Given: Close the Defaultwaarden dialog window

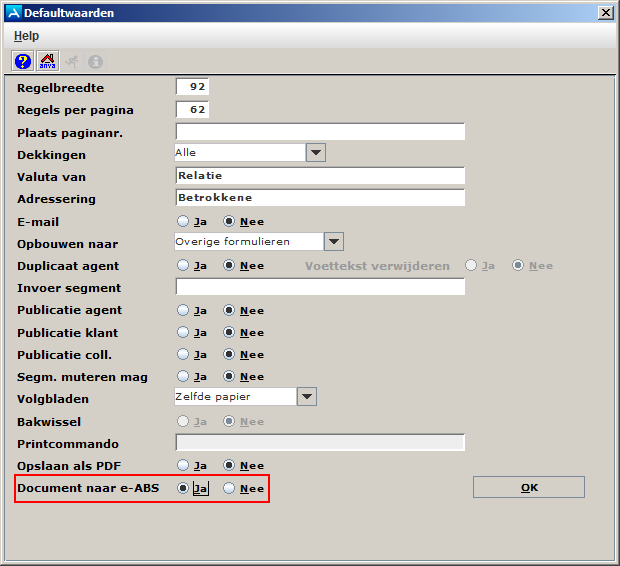Looking at the screenshot, I should click(x=605, y=13).
